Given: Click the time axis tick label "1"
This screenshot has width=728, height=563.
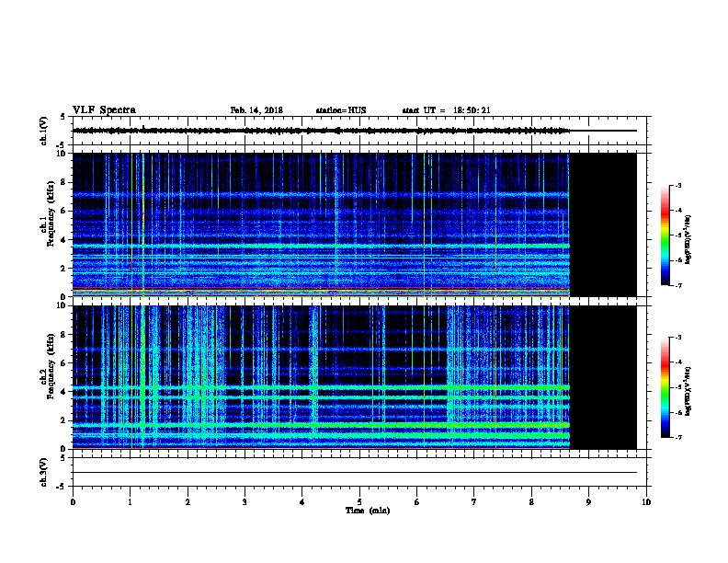Looking at the screenshot, I should point(130,502).
